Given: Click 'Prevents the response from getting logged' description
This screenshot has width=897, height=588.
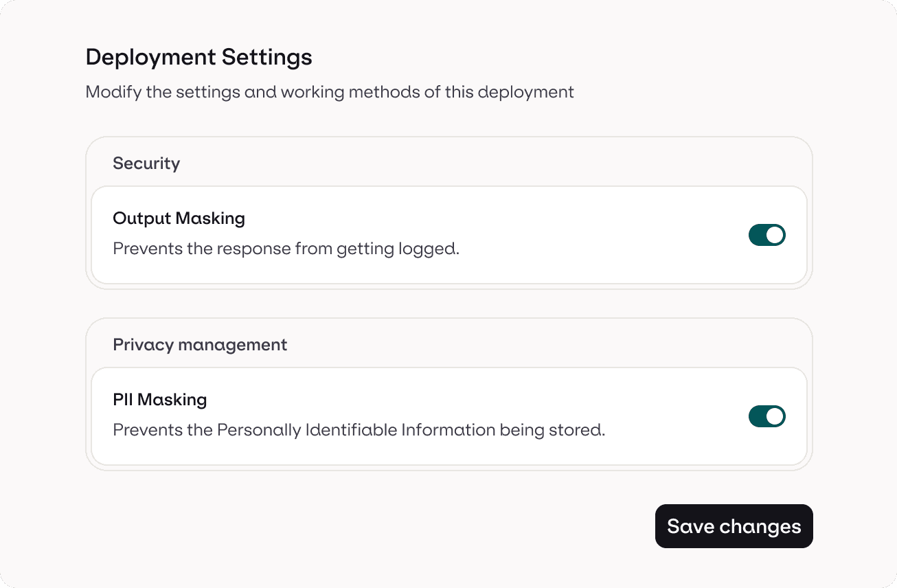Looking at the screenshot, I should point(286,249).
